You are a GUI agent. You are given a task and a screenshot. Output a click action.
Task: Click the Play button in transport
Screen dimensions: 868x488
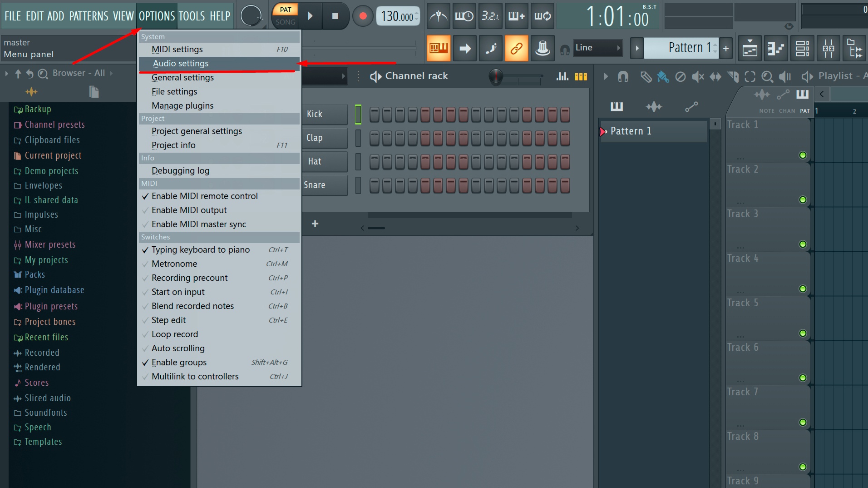click(x=310, y=16)
